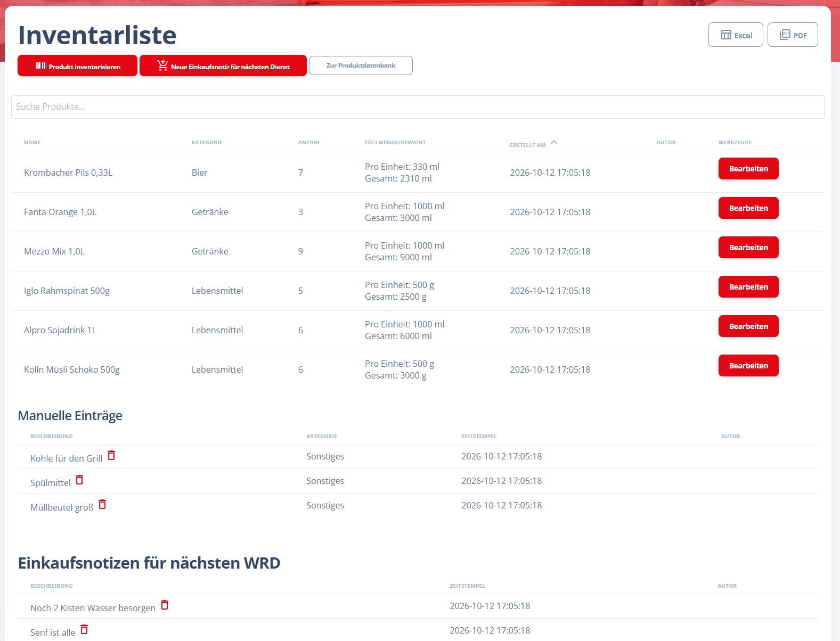
Task: Click the 'Senf ist alle' note text
Action: (x=53, y=632)
